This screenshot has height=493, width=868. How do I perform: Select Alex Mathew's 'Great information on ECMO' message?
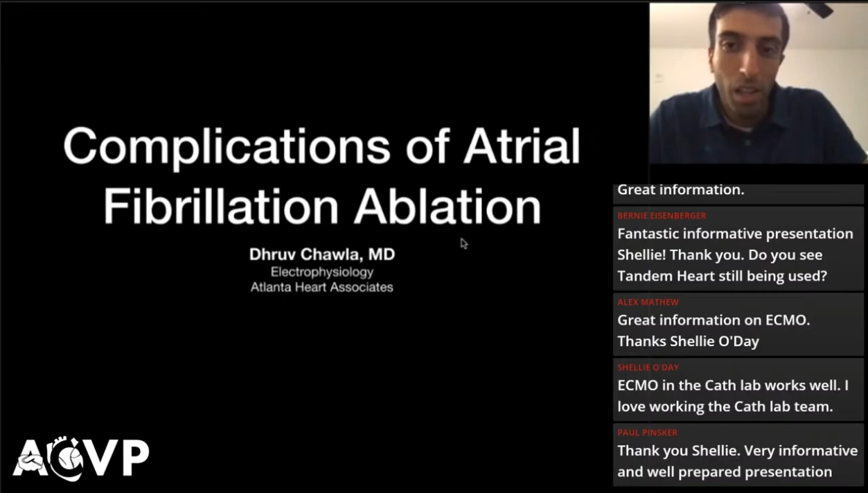[x=714, y=331]
